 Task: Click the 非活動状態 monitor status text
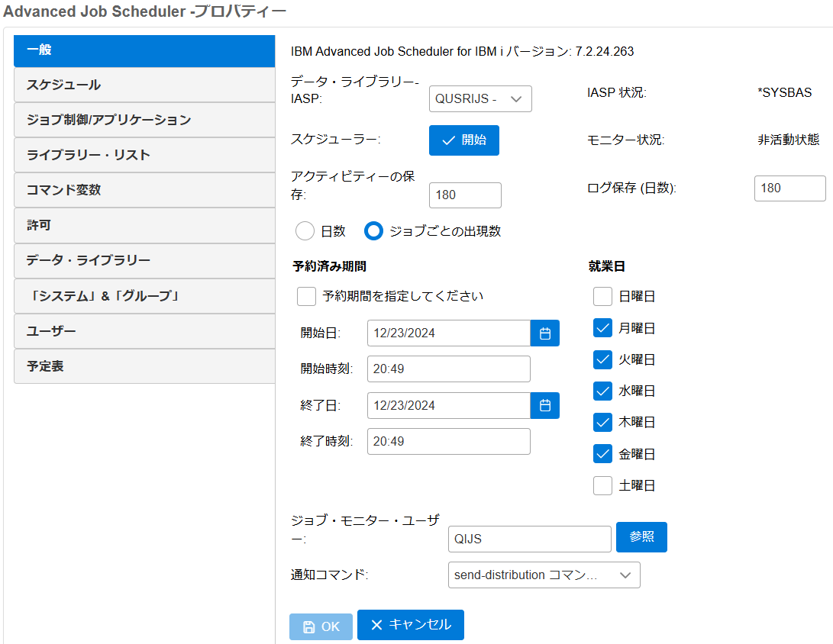pyautogui.click(x=789, y=140)
